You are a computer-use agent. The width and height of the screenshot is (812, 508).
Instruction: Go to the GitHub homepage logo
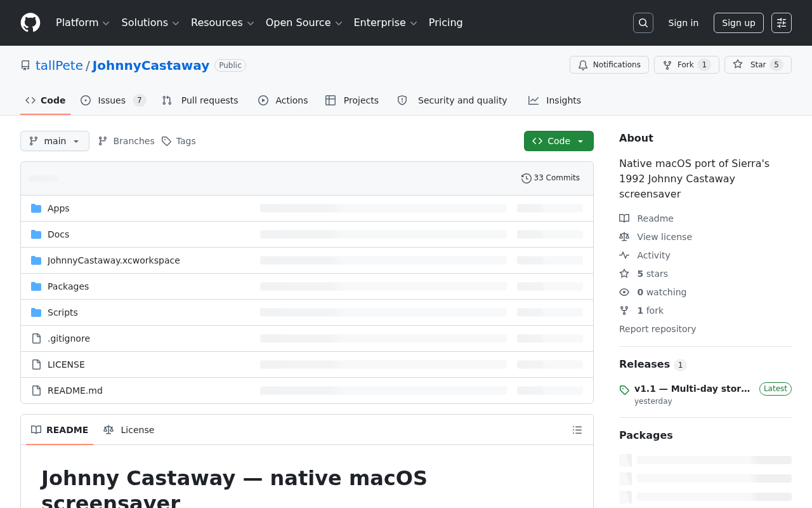(30, 23)
